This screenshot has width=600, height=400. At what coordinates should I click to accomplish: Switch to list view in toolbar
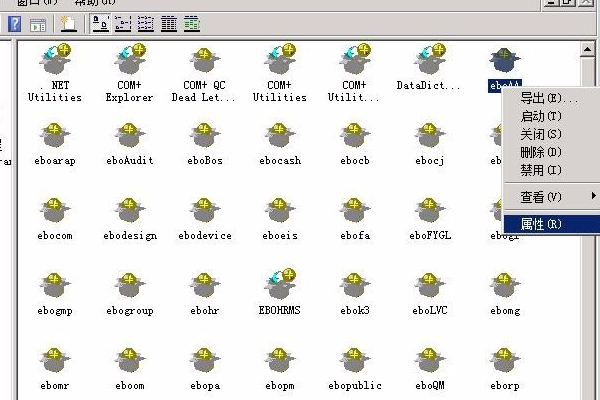(x=146, y=22)
